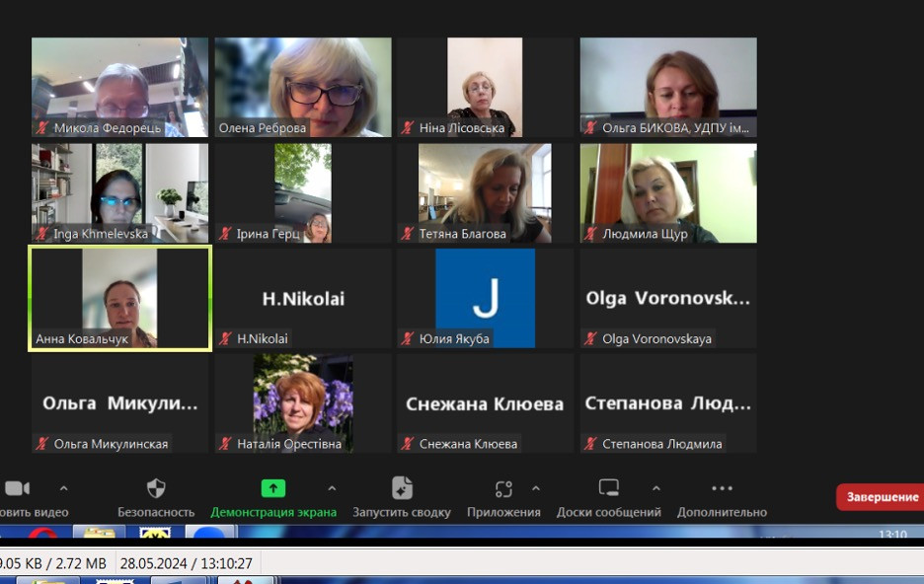This screenshot has height=584, width=924.
Task: Select Ольга Микулинская participant tile
Action: (119, 403)
